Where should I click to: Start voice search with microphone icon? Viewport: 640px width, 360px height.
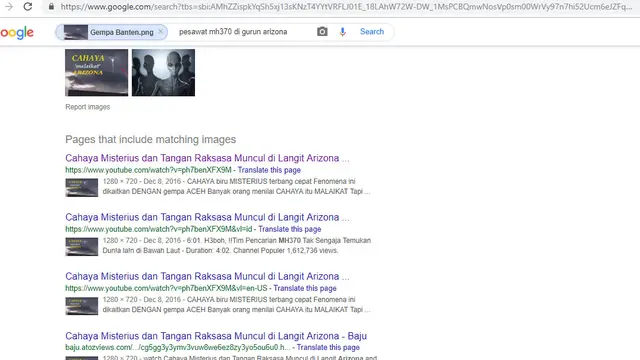click(x=342, y=32)
